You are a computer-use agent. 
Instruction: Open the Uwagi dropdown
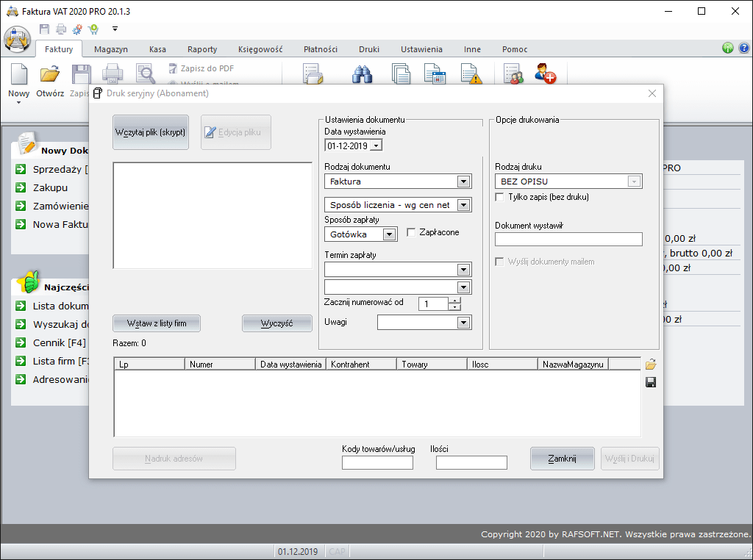pyautogui.click(x=463, y=323)
